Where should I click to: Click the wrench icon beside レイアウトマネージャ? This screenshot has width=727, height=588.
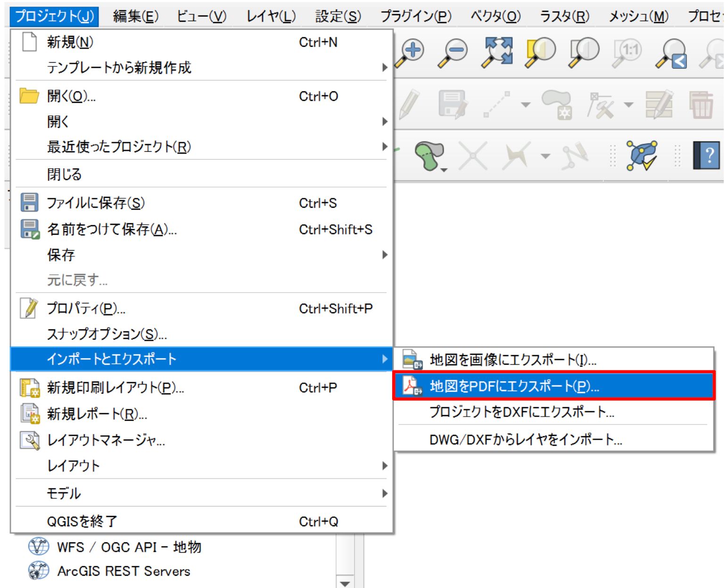[29, 440]
